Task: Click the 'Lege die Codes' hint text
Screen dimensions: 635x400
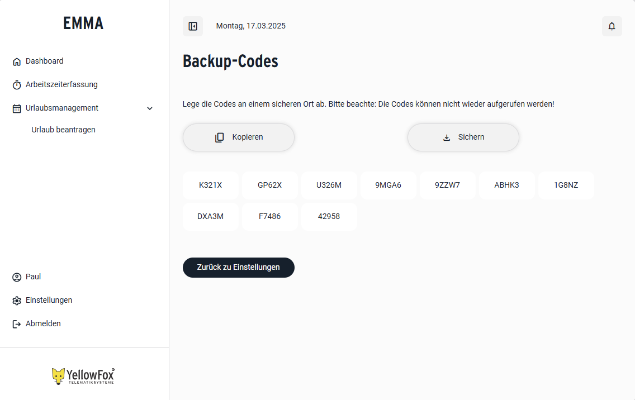Action: coord(369,104)
